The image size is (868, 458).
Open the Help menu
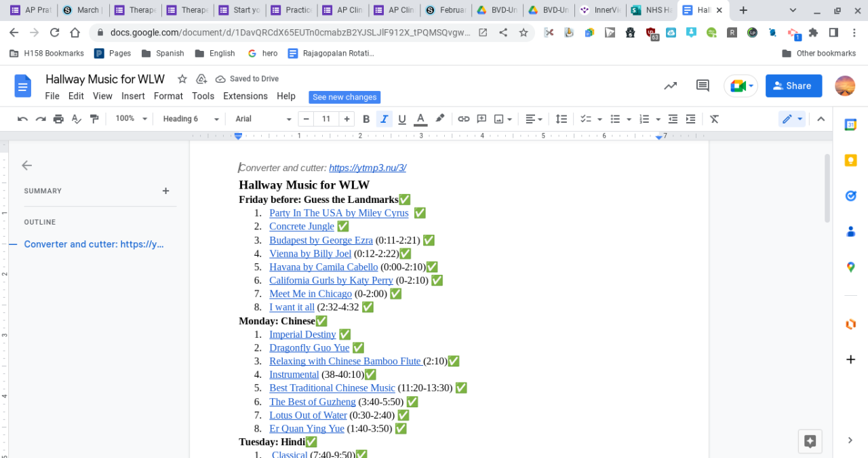pyautogui.click(x=286, y=96)
